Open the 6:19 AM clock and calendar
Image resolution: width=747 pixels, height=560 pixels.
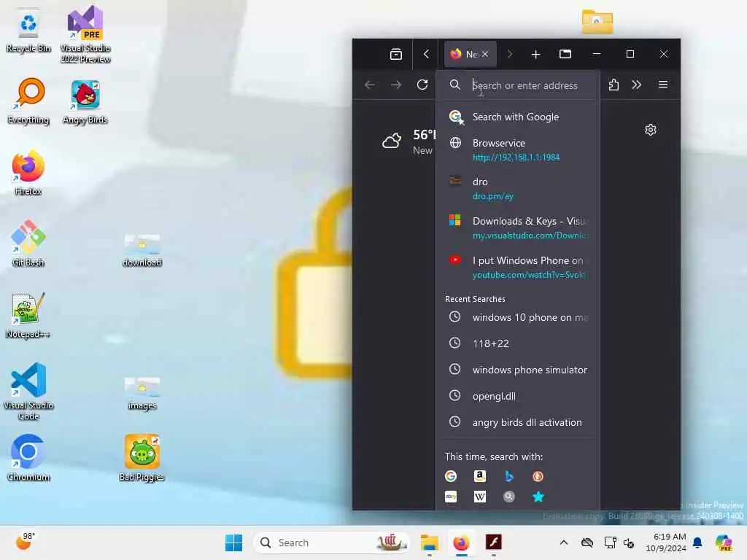(x=665, y=542)
